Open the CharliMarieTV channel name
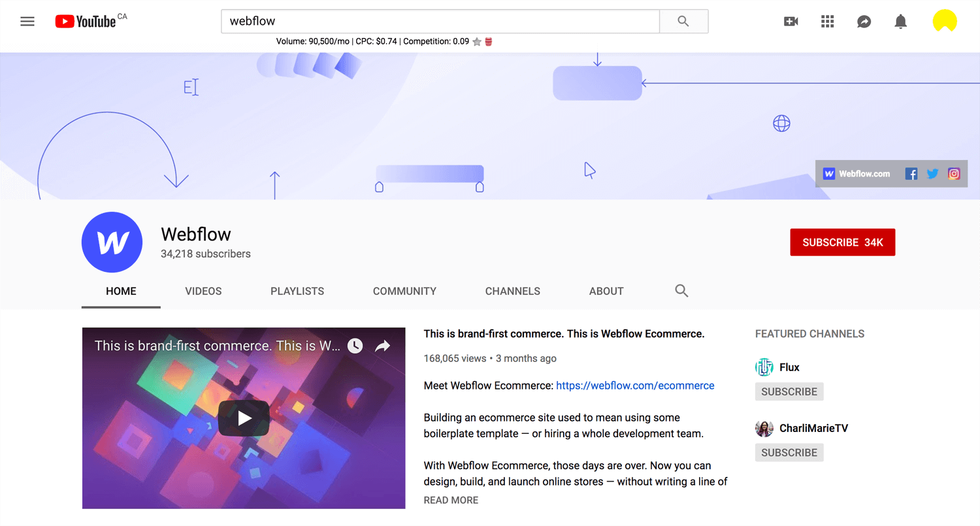The height and width of the screenshot is (526, 980). click(x=813, y=429)
